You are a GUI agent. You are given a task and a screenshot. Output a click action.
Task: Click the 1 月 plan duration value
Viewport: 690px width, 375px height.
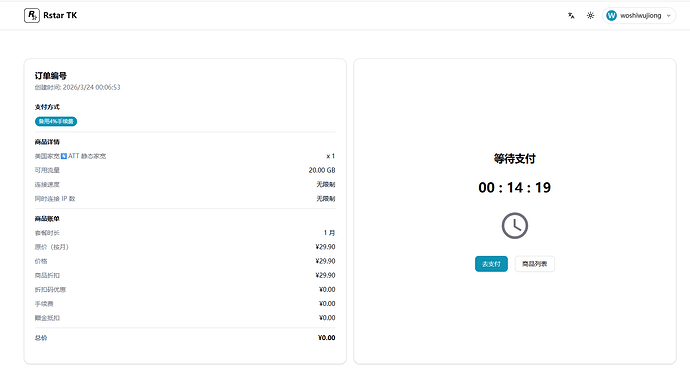[329, 232]
